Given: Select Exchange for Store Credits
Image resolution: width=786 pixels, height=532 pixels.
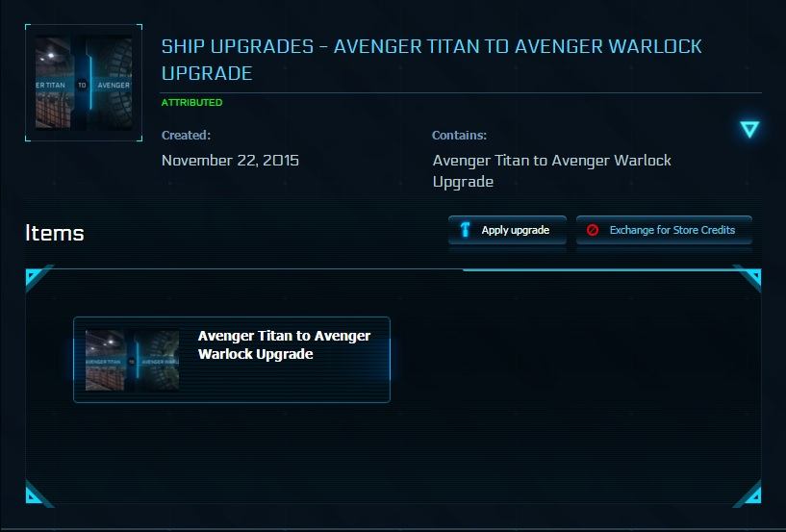Looking at the screenshot, I should point(664,230).
